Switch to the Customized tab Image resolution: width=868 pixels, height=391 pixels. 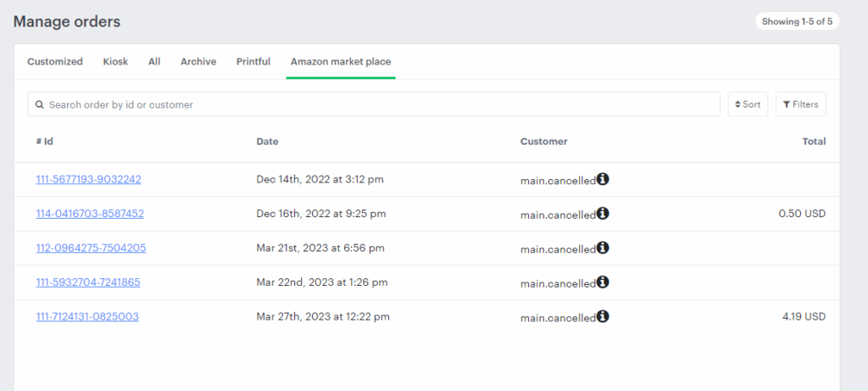[x=55, y=62]
